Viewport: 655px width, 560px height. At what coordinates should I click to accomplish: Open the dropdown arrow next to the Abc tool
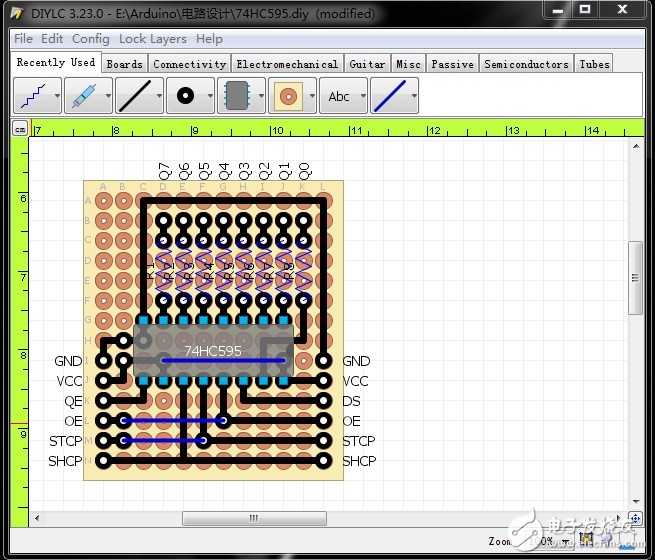click(363, 96)
